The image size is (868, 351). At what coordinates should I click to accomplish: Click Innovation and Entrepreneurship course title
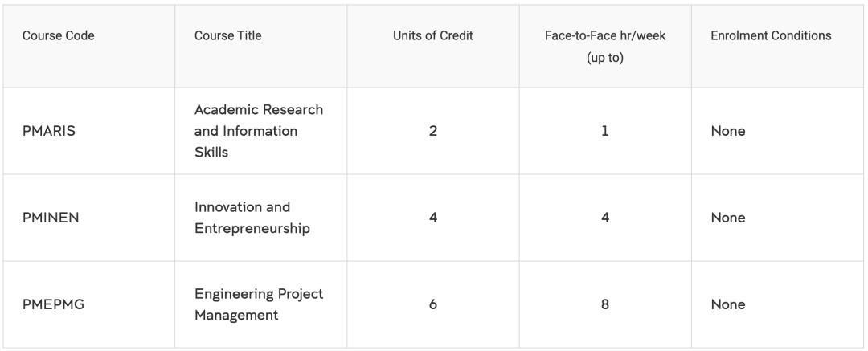coord(252,218)
